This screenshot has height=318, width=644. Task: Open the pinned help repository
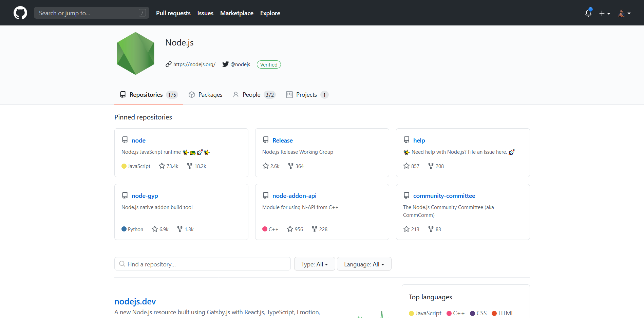point(419,141)
